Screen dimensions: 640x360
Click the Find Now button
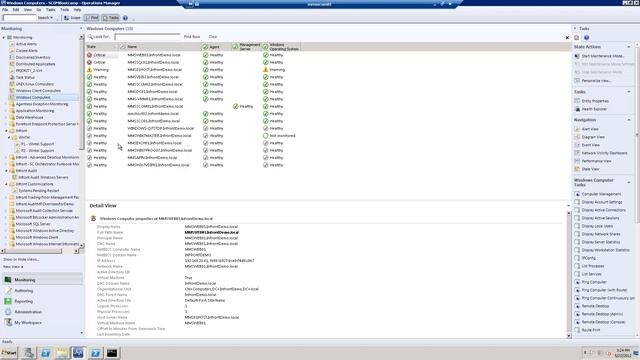point(192,37)
